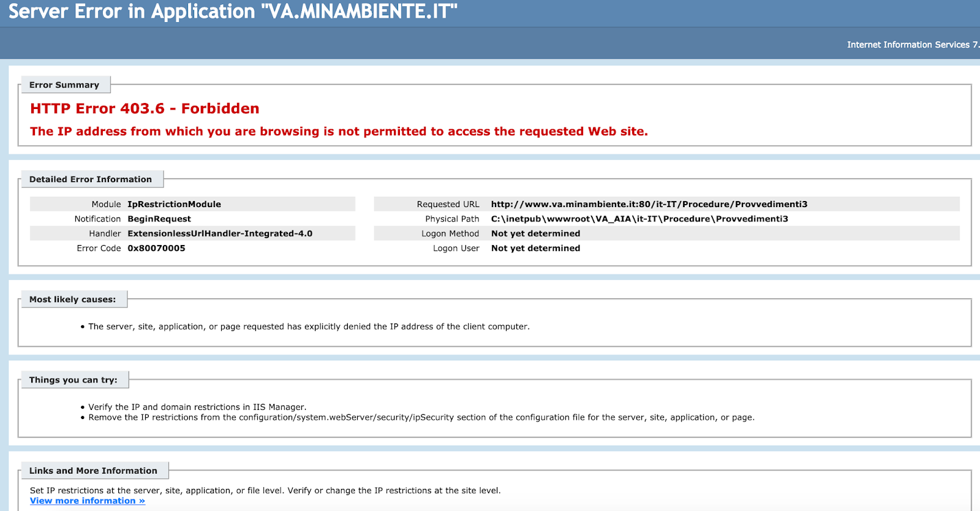This screenshot has height=511, width=980.
Task: Click the BeginRequest notification value
Action: click(159, 219)
